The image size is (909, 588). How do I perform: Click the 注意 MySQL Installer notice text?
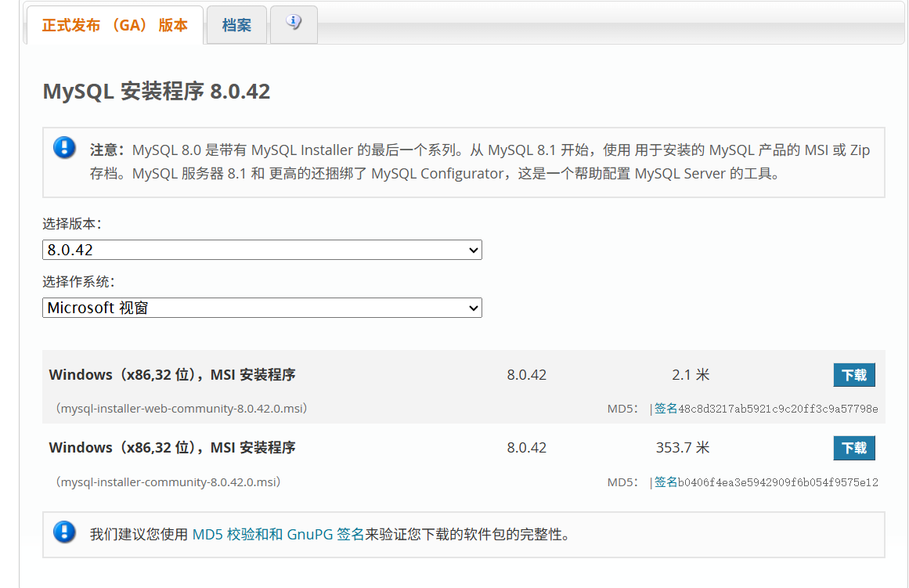point(480,162)
